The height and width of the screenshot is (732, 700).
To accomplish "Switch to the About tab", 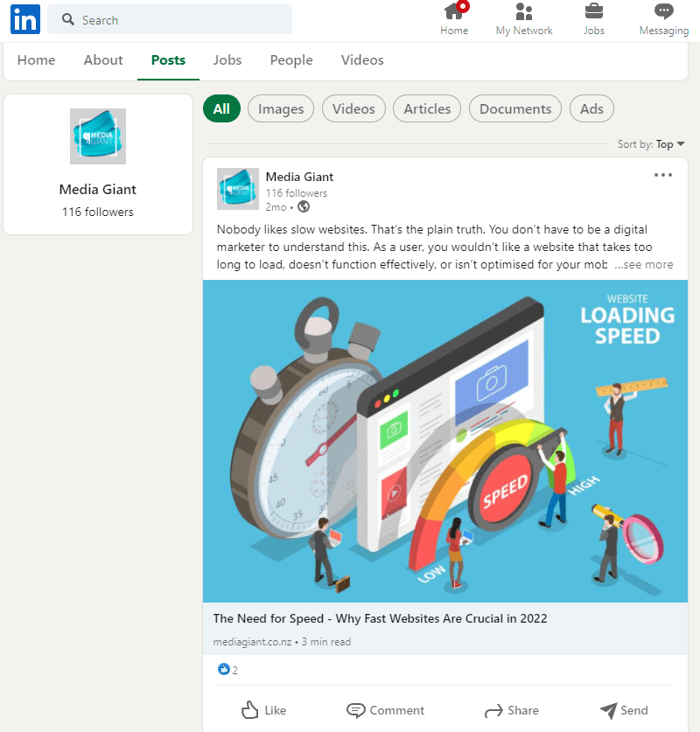I will pyautogui.click(x=103, y=60).
